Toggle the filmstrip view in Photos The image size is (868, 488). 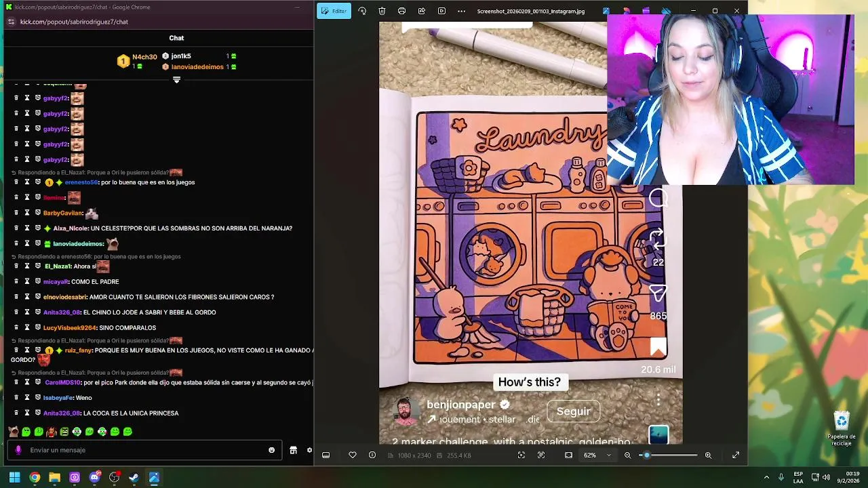[325, 455]
